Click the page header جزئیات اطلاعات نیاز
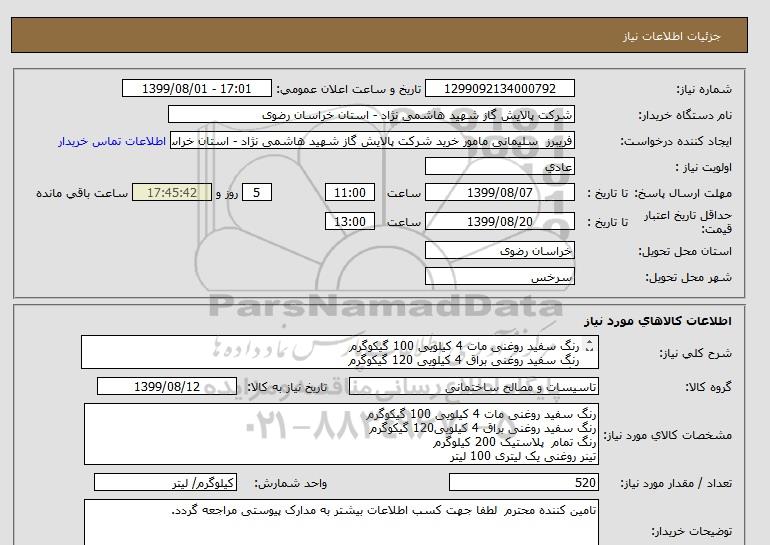The height and width of the screenshot is (545, 770). tap(671, 36)
